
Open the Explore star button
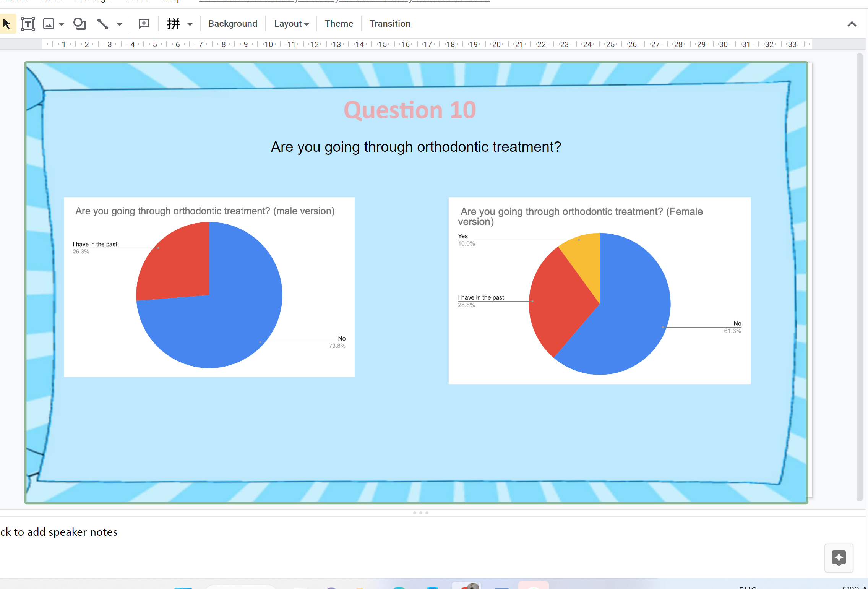(839, 558)
